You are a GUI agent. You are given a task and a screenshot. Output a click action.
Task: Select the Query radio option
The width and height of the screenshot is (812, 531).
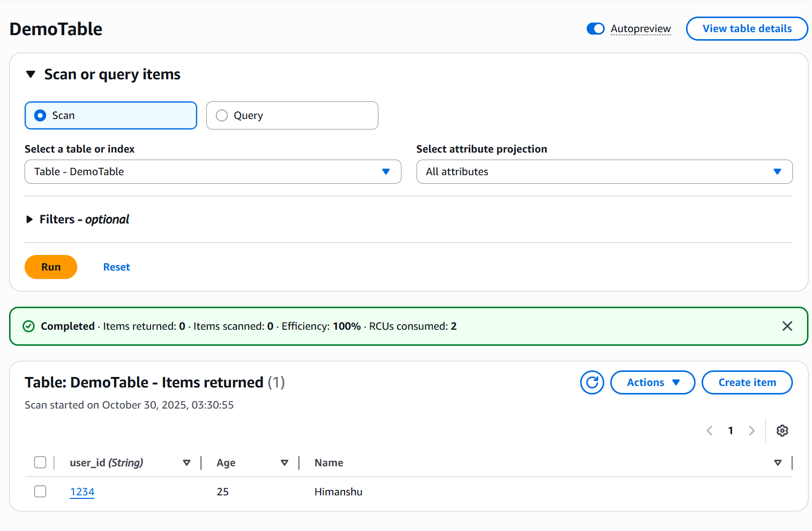[x=222, y=115]
